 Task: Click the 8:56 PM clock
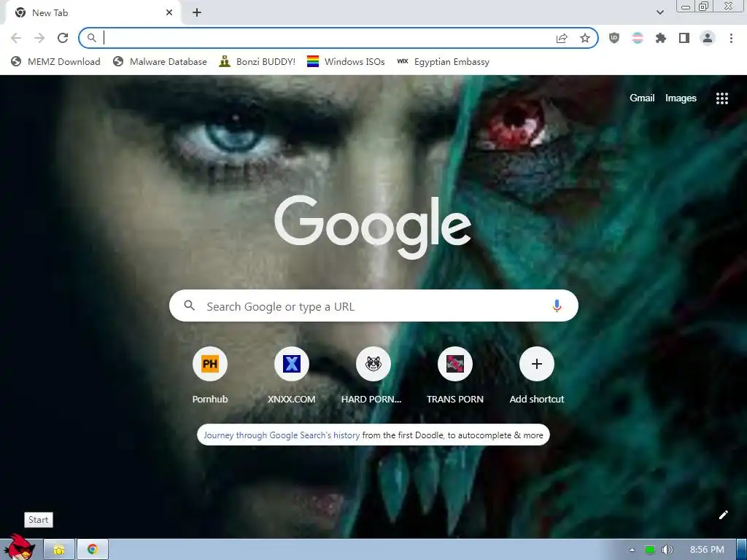click(x=706, y=550)
